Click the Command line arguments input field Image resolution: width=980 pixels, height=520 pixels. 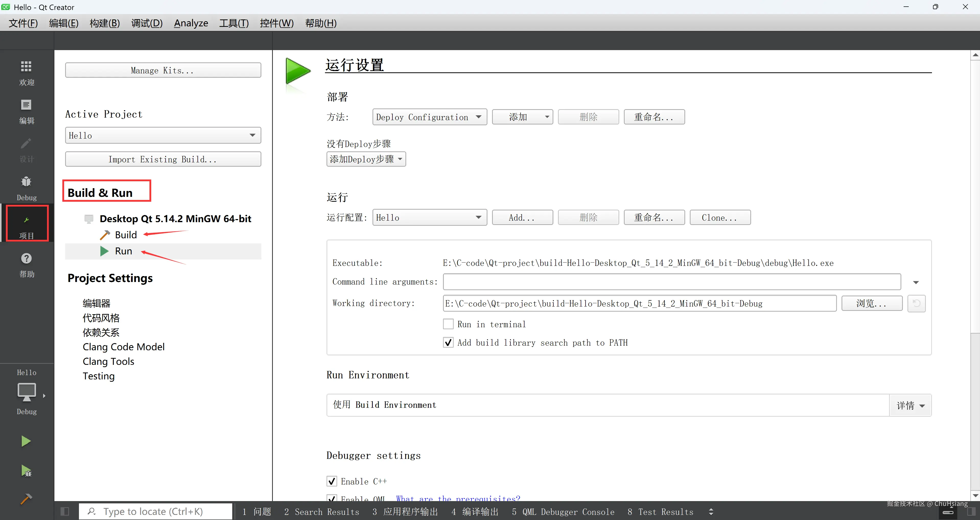click(x=671, y=282)
